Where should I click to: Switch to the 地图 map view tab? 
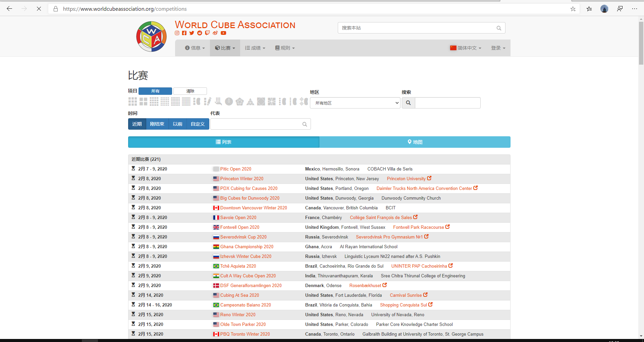pyautogui.click(x=415, y=142)
